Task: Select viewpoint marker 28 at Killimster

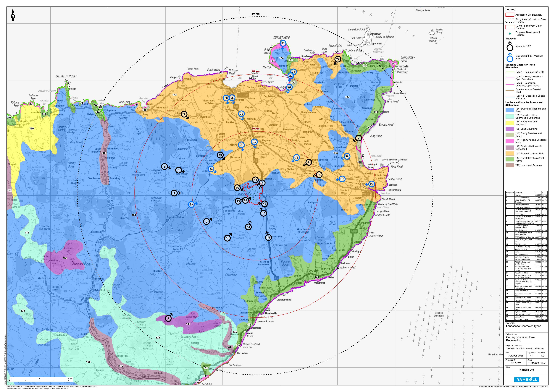Action: (x=347, y=156)
